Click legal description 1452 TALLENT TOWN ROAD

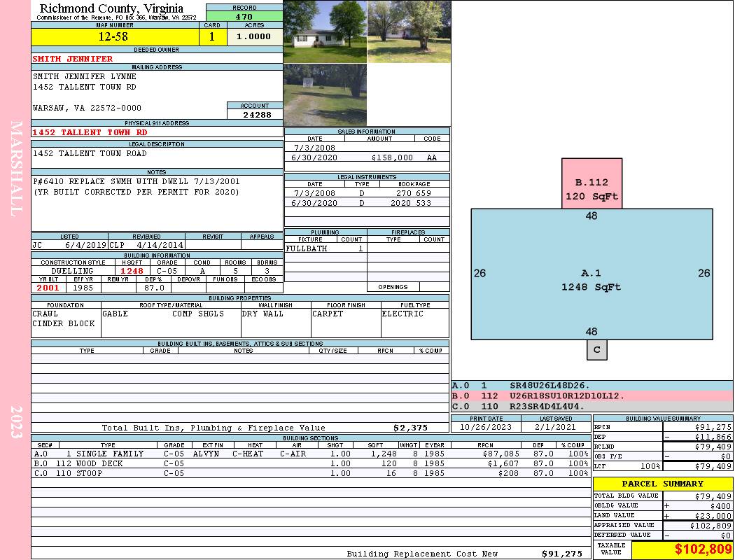90,154
